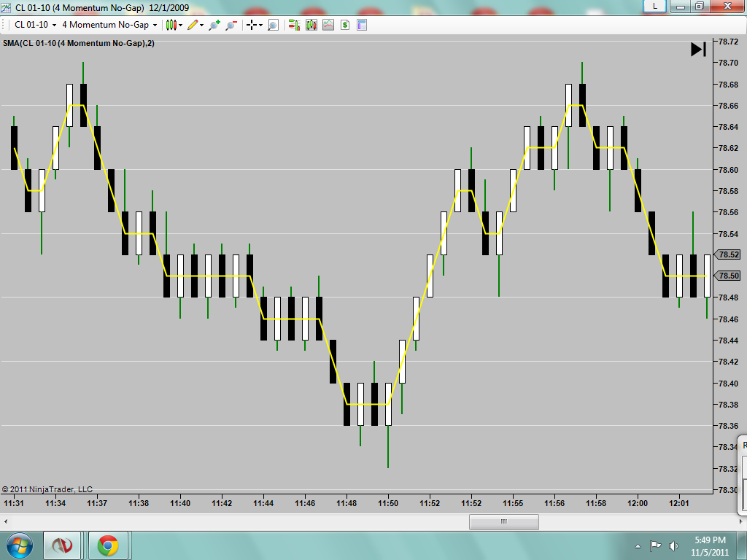This screenshot has width=747, height=560.
Task: Open the 4 Momentum No-Gap interval dropdown
Action: click(109, 25)
